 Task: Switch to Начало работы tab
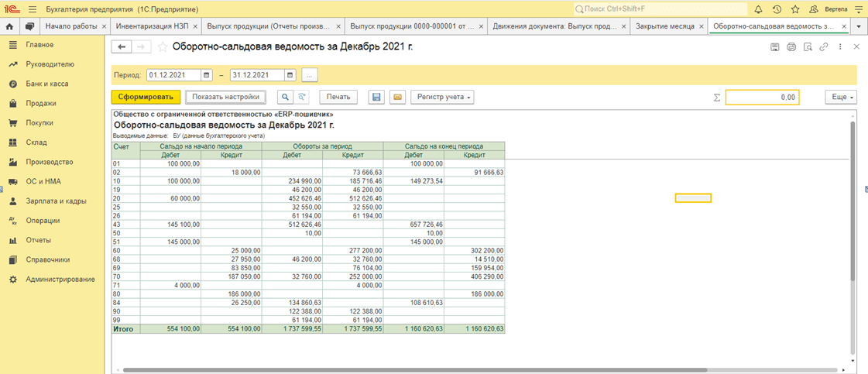click(71, 26)
